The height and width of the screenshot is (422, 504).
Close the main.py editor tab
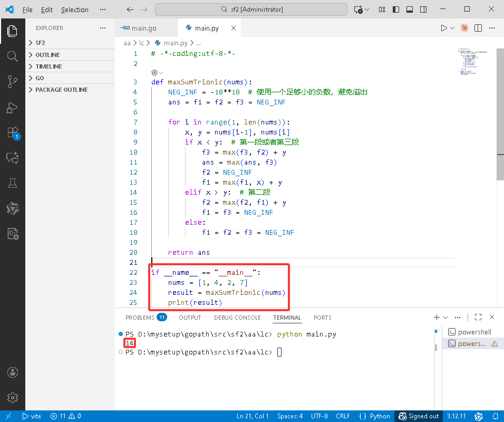pos(234,28)
